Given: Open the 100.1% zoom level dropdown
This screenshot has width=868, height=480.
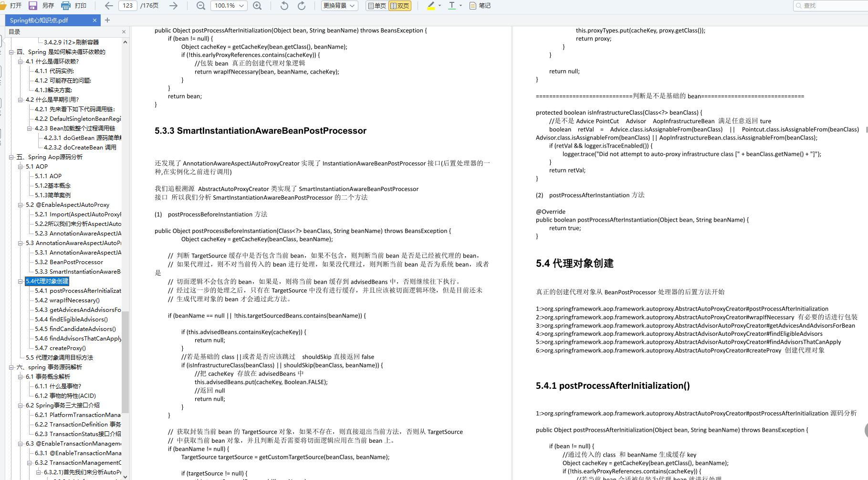Looking at the screenshot, I should pyautogui.click(x=229, y=6).
